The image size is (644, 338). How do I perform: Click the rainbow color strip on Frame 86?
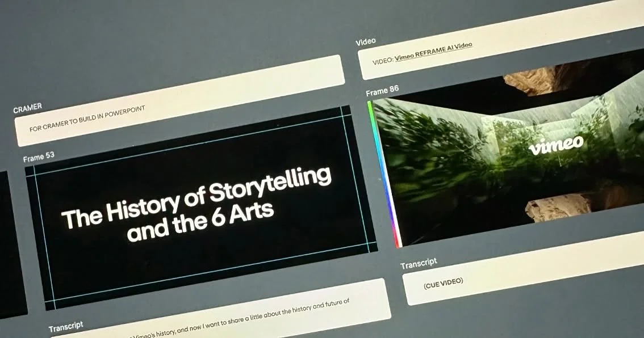tap(384, 174)
